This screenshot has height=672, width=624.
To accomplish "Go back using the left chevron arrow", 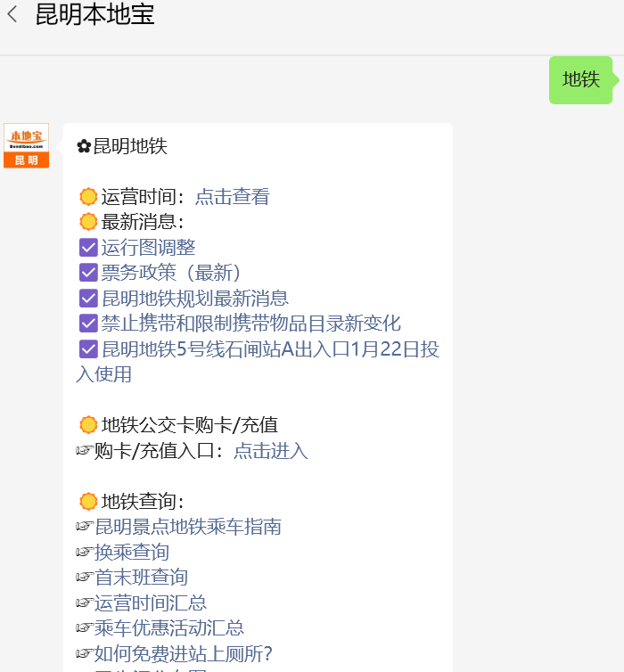I will pyautogui.click(x=12, y=14).
